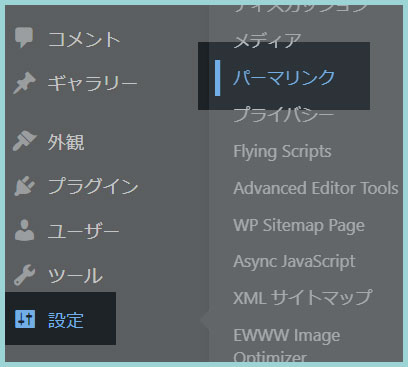Open the コメント menu
408x367 pixels.
(x=84, y=39)
